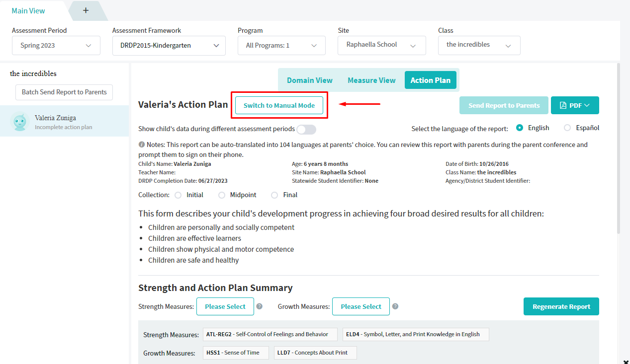Choose Final collection option
Image resolution: width=630 pixels, height=364 pixels.
tap(274, 195)
